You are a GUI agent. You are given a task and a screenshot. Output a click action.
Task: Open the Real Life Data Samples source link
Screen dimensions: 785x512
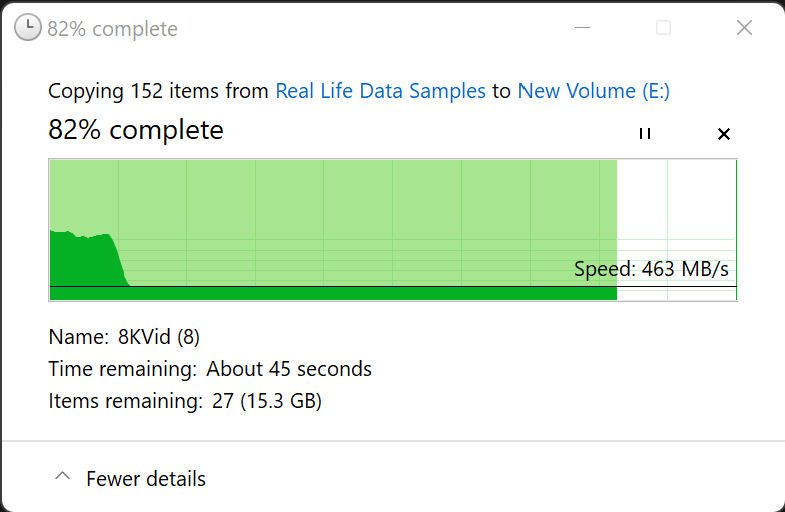coord(380,91)
